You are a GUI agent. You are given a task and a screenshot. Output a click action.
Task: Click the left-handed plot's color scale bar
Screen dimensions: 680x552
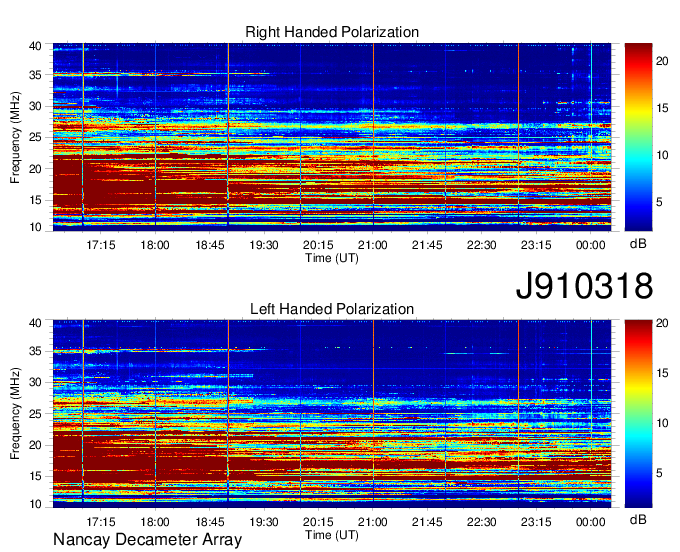tap(638, 414)
